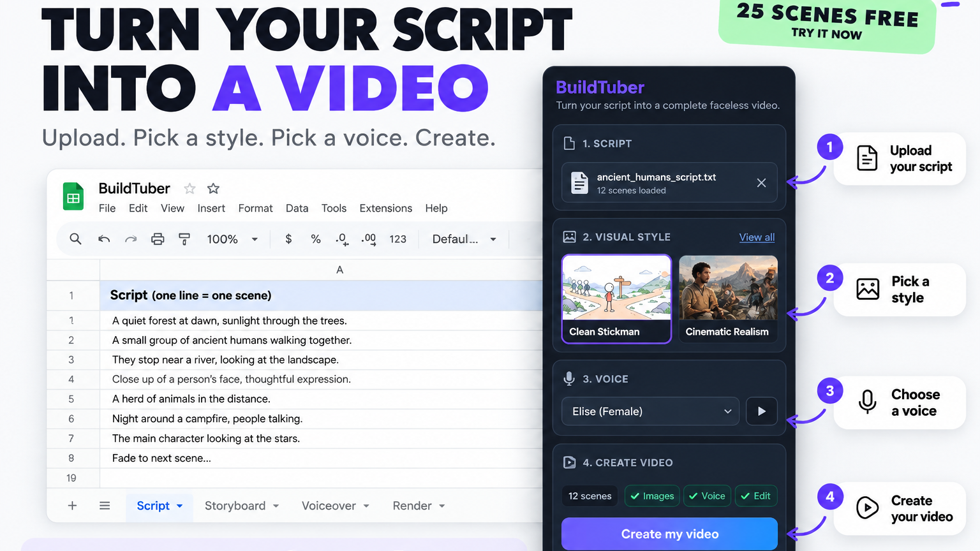Open the search magnifier in toolbar
Viewport: 980px width, 551px height.
pos(75,239)
